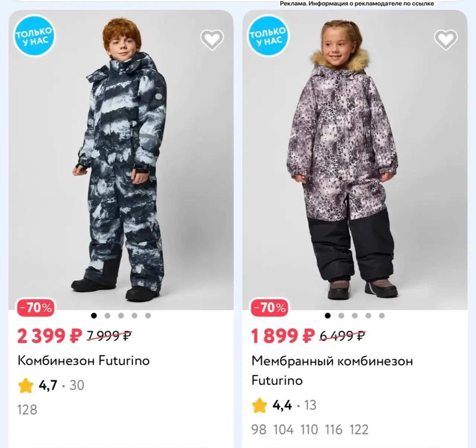The width and height of the screenshot is (476, 448).
Task: Open boy in camo jumpsuit product photo
Action: tap(121, 160)
